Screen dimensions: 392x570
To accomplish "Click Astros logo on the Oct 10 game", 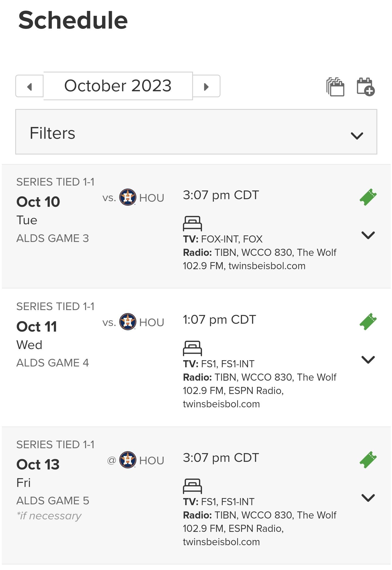I will (x=128, y=197).
